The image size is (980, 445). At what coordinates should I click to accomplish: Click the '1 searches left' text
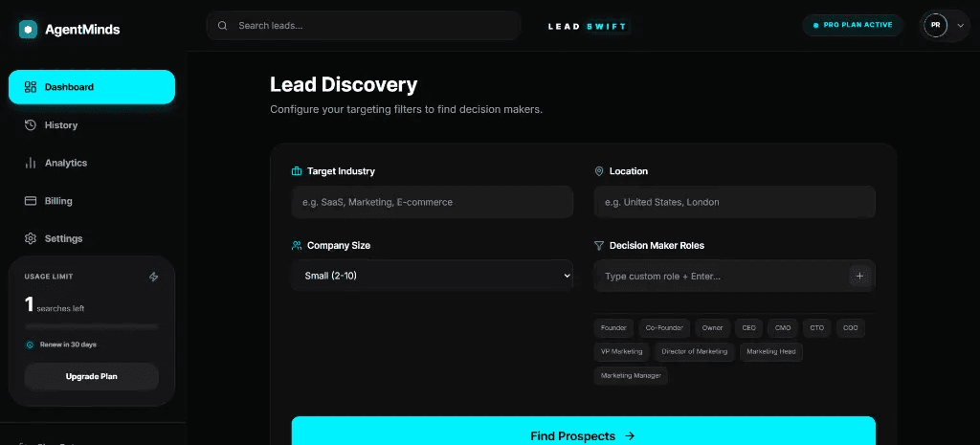point(55,305)
